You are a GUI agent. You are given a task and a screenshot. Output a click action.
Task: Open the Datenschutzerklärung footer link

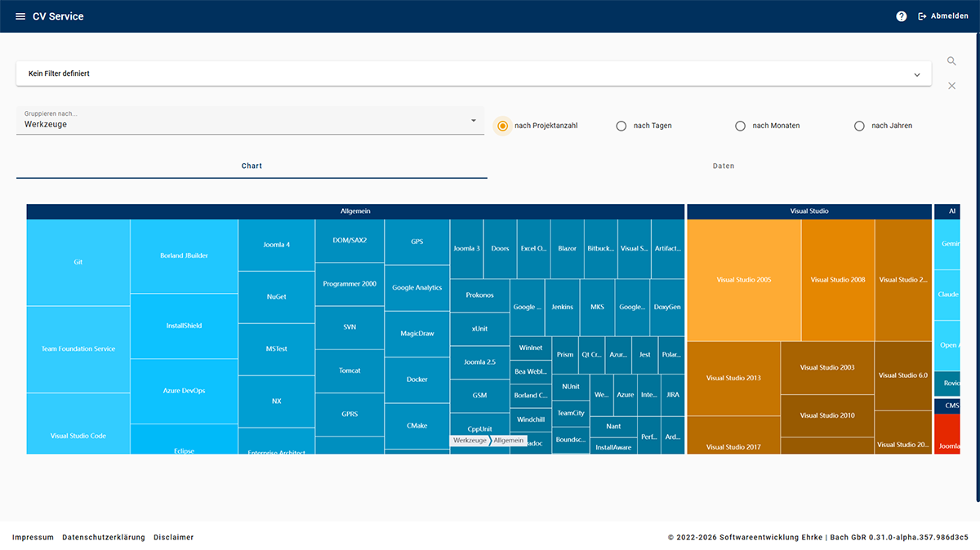click(x=104, y=538)
